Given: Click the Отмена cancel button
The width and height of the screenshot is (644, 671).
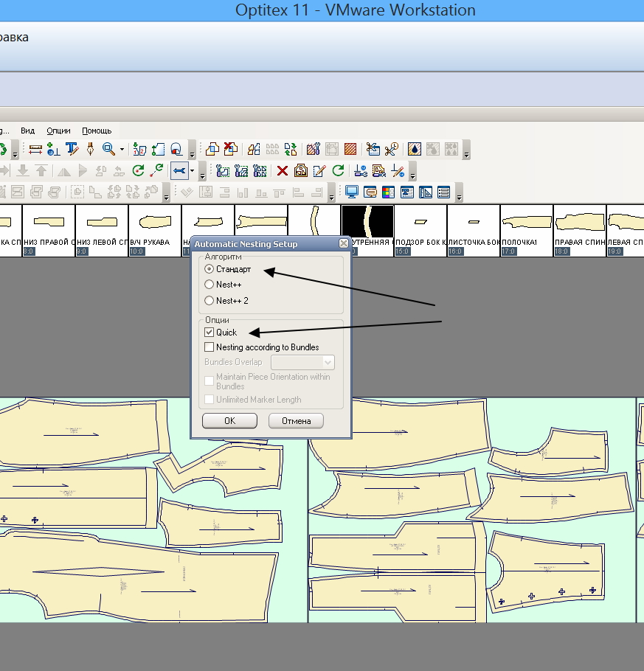Looking at the screenshot, I should click(x=296, y=421).
